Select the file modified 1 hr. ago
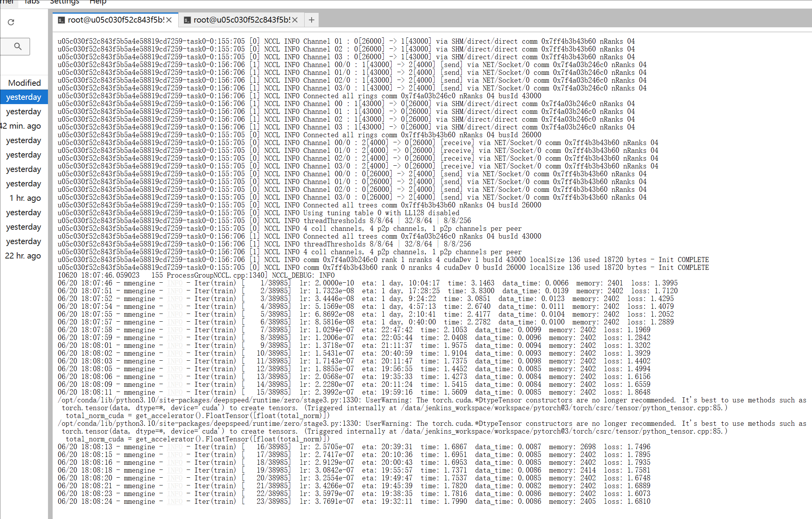The height and width of the screenshot is (519, 812). point(25,198)
